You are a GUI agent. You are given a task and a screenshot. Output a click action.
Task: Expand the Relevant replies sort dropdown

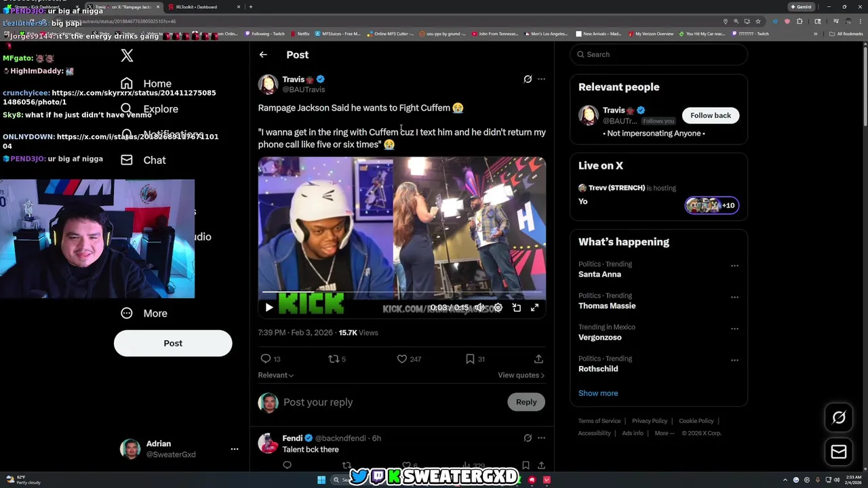pyautogui.click(x=275, y=375)
